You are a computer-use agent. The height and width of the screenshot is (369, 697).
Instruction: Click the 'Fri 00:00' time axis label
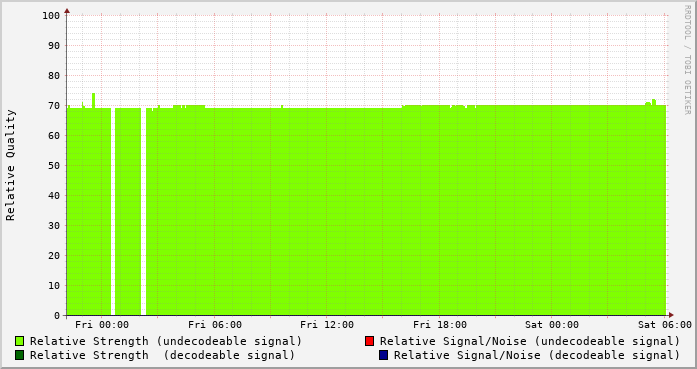tap(102, 325)
